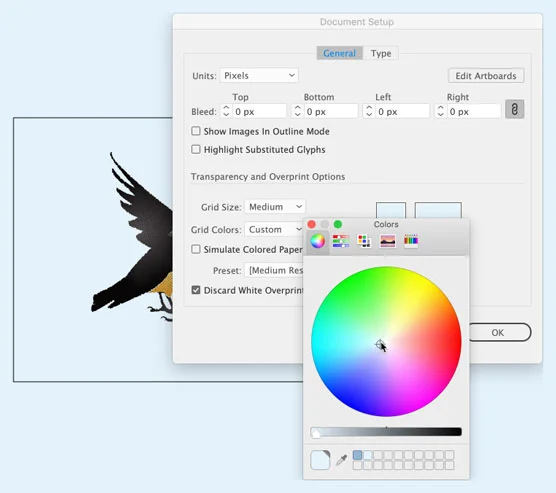Switch to the Type tab
The height and width of the screenshot is (493, 556).
[381, 53]
